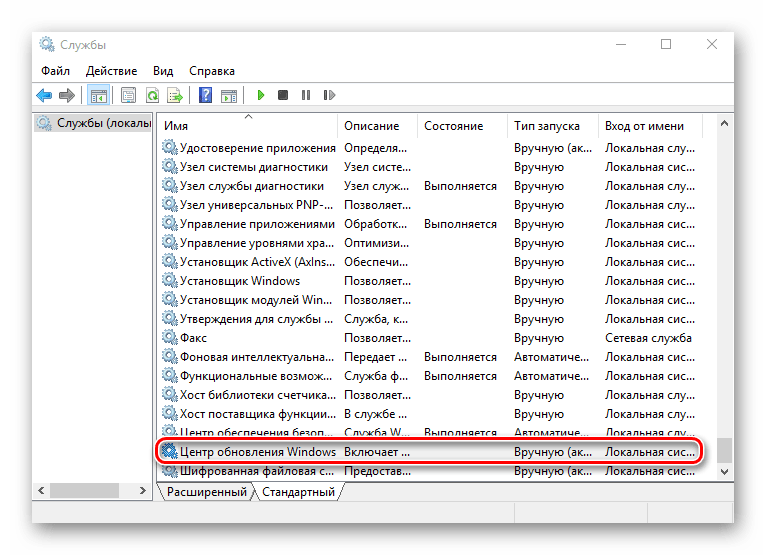Image resolution: width=766 pixels, height=555 pixels.
Task: Click left pane scroll left arrow
Action: tap(41, 491)
